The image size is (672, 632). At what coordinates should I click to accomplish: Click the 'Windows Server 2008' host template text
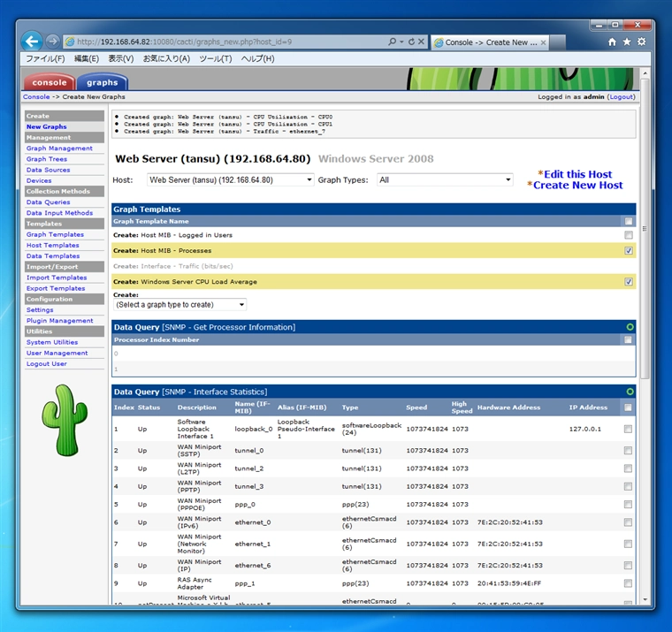coord(376,159)
